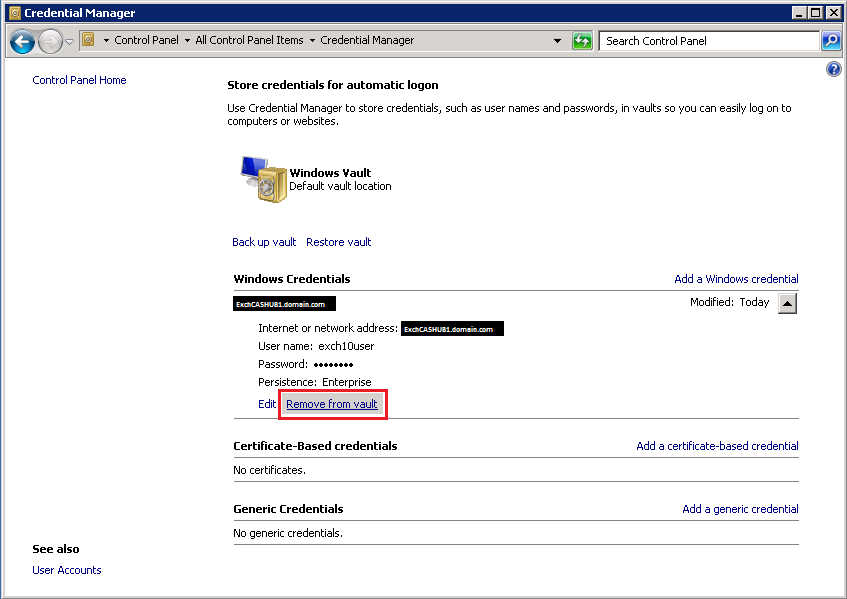Open Add a Windows credential
Viewport: 847px width, 599px height.
(736, 279)
